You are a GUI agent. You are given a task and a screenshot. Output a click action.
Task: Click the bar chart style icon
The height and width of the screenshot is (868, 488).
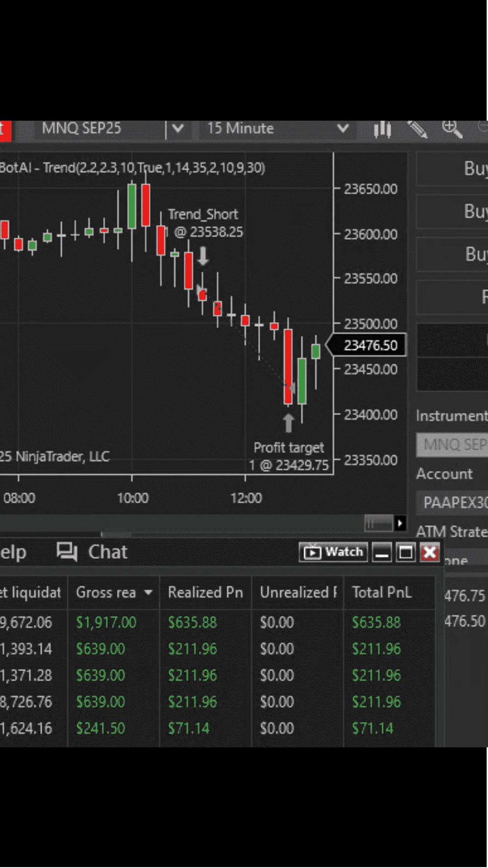(382, 129)
